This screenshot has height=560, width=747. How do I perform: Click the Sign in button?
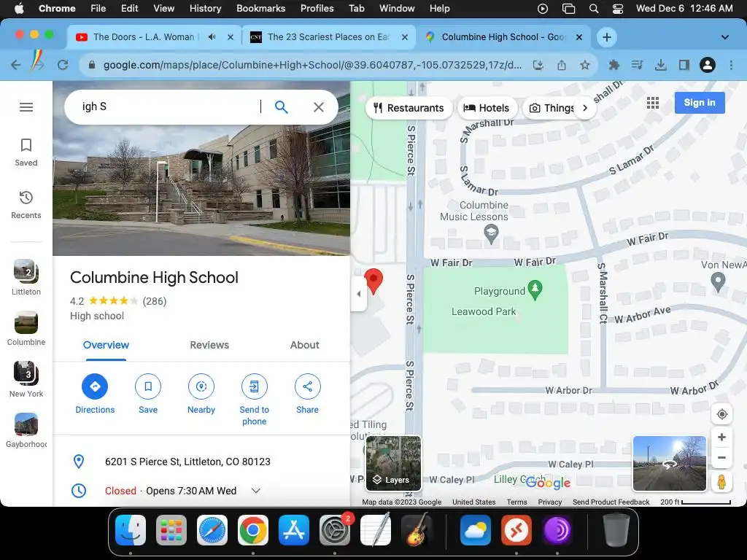[700, 103]
